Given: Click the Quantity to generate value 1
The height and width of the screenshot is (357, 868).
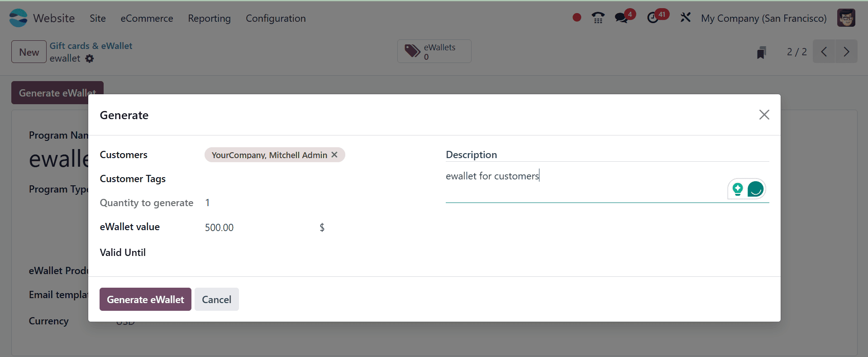Looking at the screenshot, I should [x=207, y=203].
